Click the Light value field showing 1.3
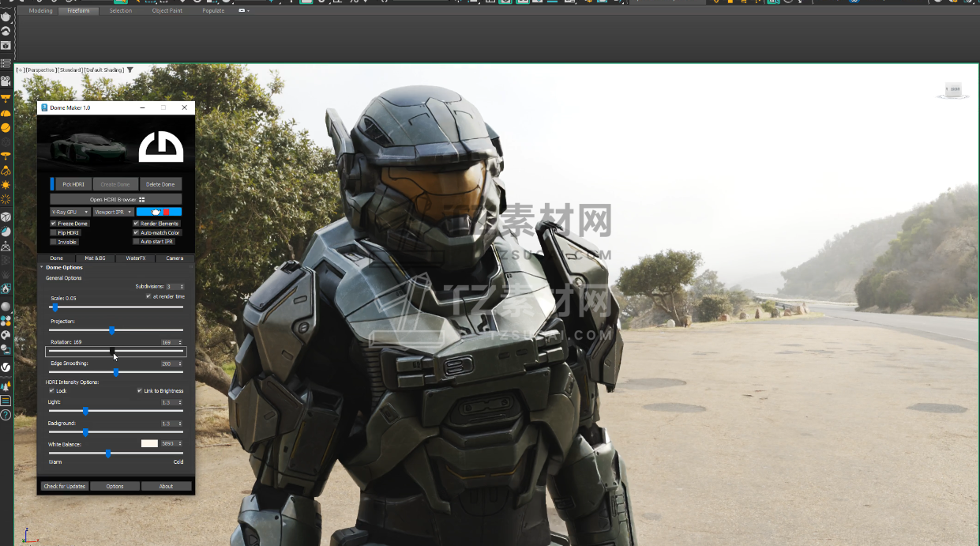This screenshot has height=546, width=980. click(x=171, y=402)
